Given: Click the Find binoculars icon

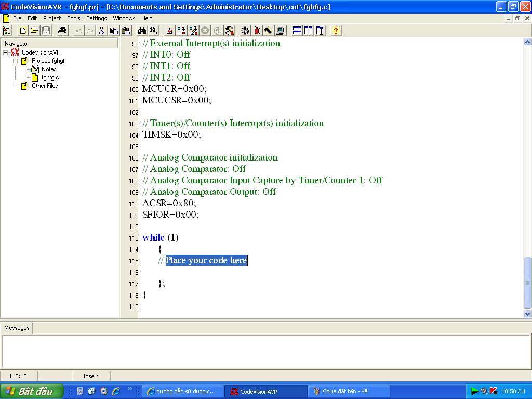Looking at the screenshot, I should point(142,31).
